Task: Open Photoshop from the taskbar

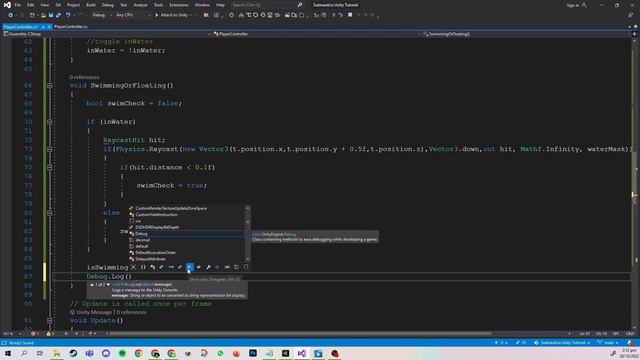Action: (253, 353)
